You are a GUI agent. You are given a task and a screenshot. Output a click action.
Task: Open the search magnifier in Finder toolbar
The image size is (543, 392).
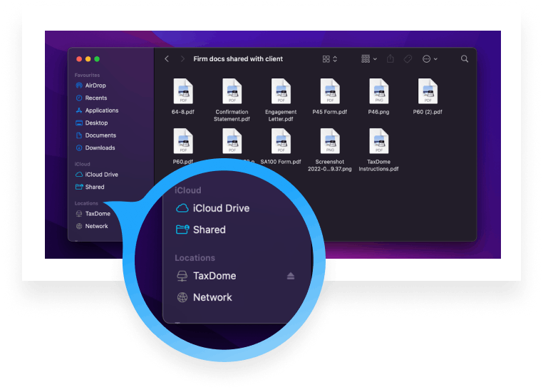[x=465, y=59]
